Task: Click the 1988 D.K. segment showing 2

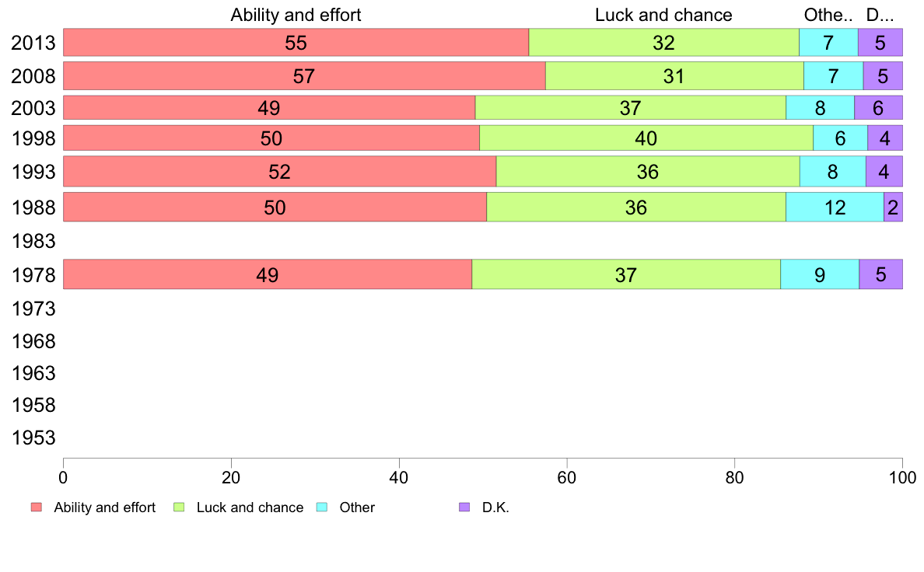Action: (x=894, y=208)
